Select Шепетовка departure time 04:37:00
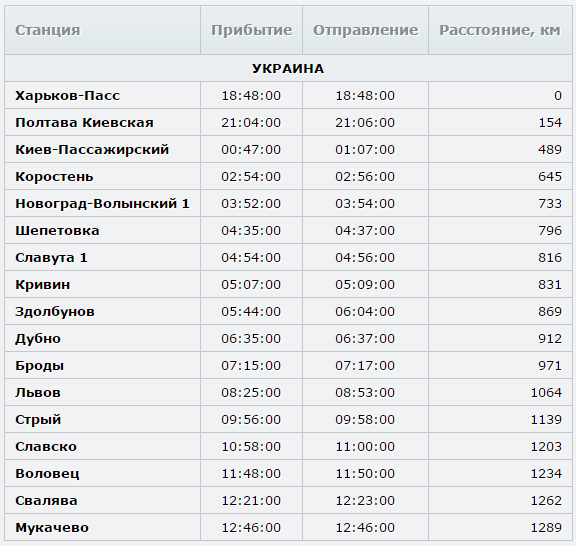 (x=365, y=231)
